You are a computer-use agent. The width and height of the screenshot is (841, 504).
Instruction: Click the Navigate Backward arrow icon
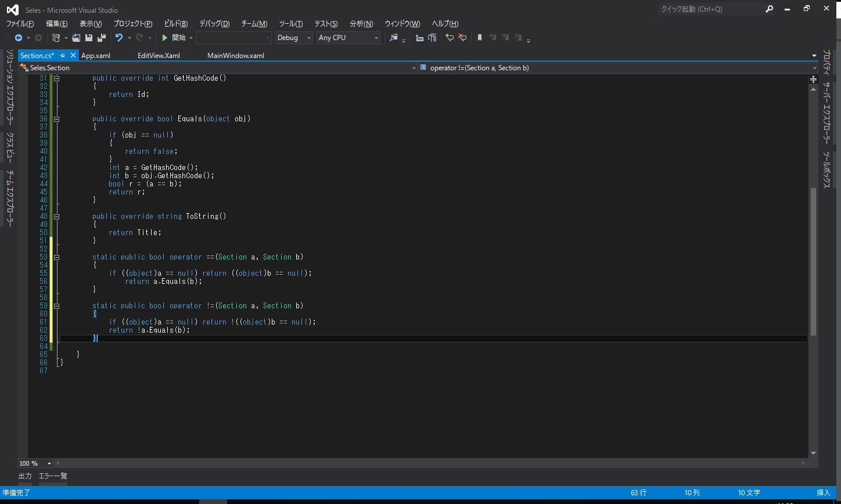pos(19,38)
